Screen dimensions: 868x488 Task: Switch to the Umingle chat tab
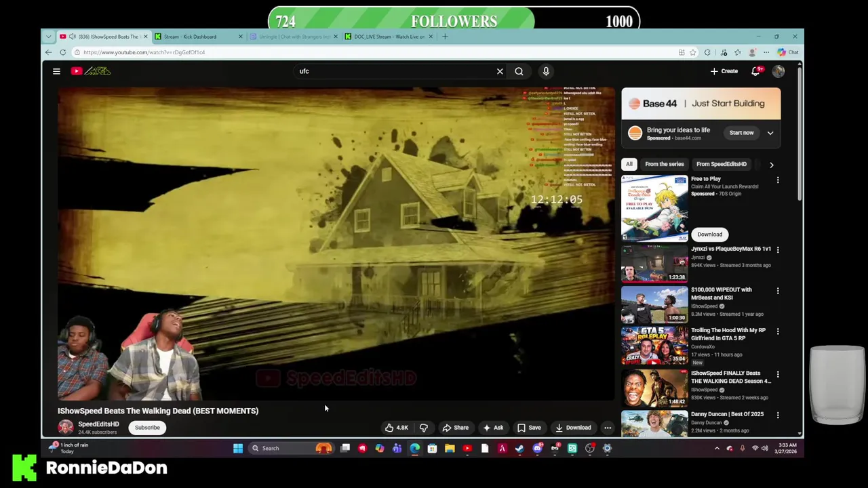click(x=294, y=37)
